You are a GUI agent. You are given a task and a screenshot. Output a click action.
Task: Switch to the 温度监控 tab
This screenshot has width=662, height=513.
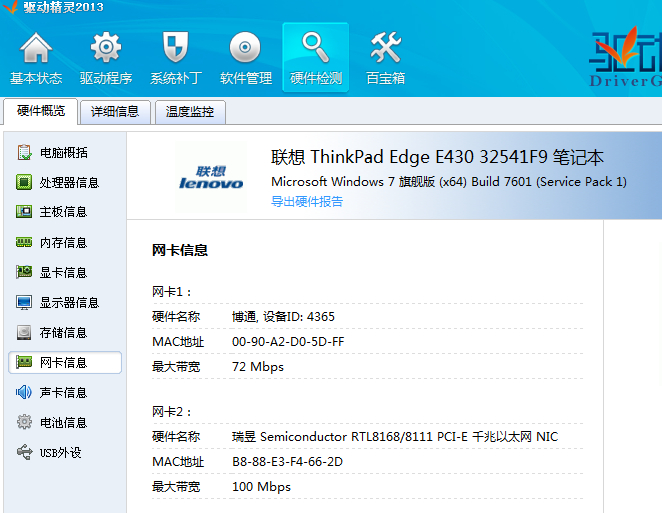(x=190, y=112)
